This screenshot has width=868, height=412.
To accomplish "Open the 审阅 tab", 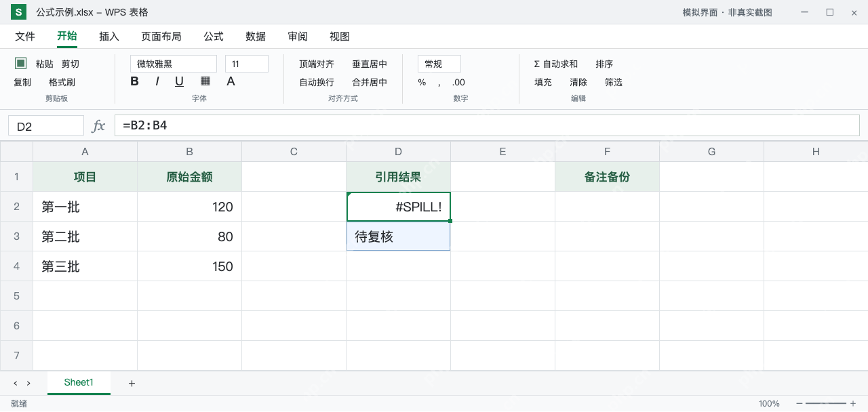I will 298,37.
